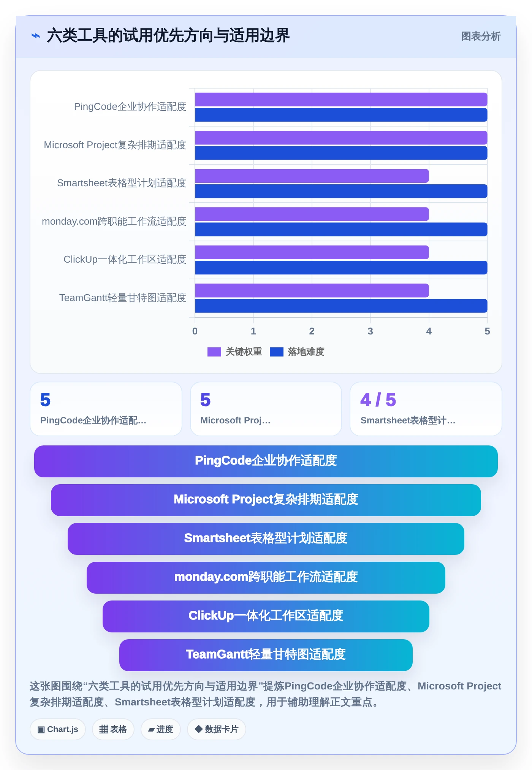Click the purple bar for PingCode企业协作适配度
This screenshot has height=770, width=532.
click(341, 100)
